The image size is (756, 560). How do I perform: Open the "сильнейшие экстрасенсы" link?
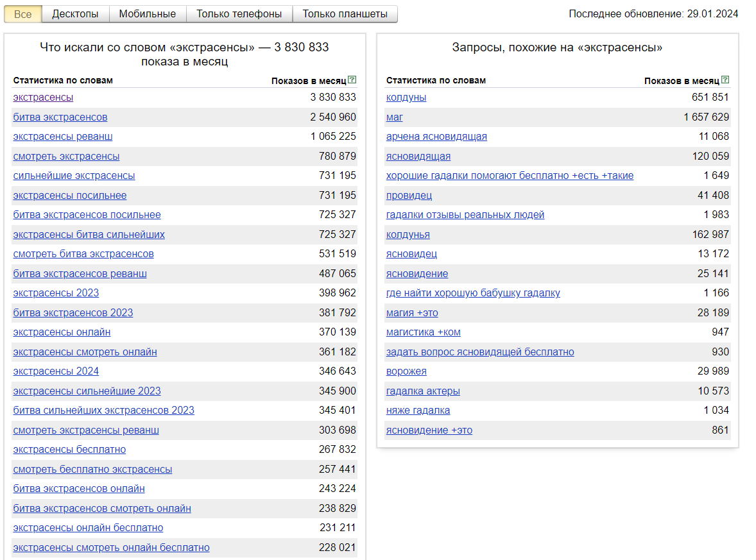(x=74, y=175)
